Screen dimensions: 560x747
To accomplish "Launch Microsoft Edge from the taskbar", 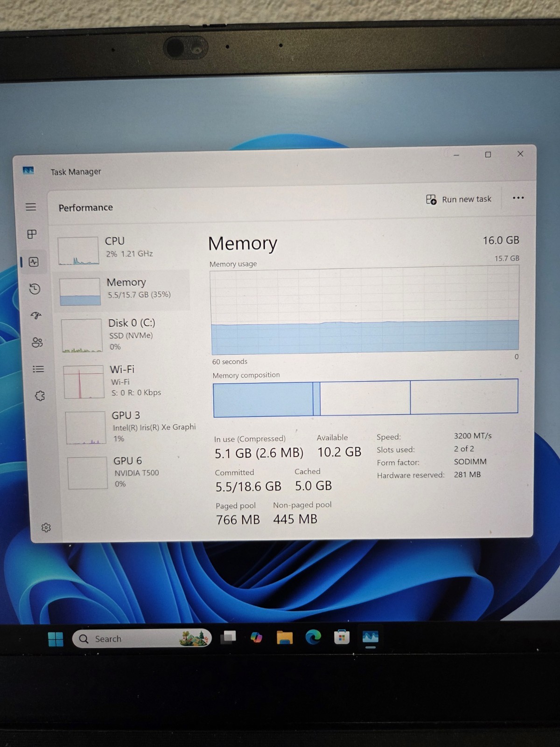I will click(x=313, y=637).
